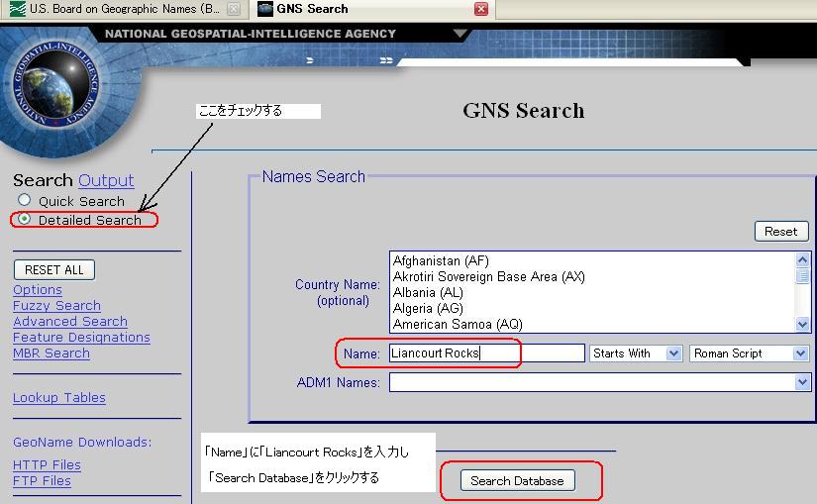817x504 pixels.
Task: Open the Roman Script dropdown
Action: coord(749,353)
